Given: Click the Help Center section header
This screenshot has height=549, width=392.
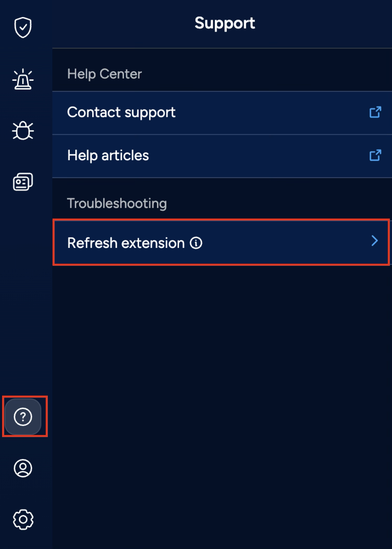Looking at the screenshot, I should click(x=104, y=74).
